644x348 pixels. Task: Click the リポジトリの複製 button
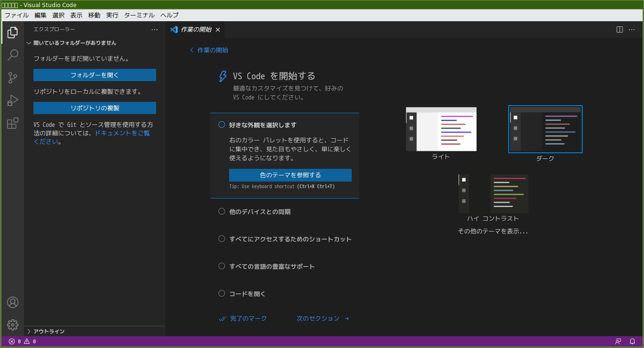[x=95, y=108]
